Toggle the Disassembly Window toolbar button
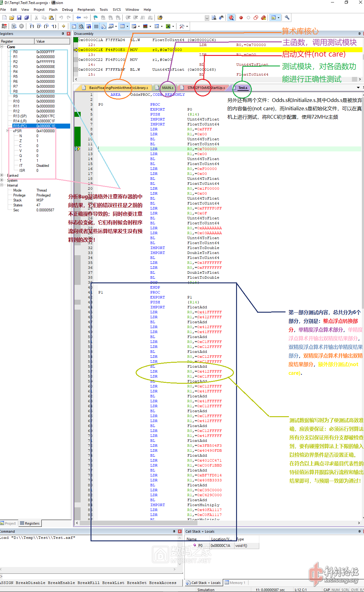This screenshot has height=592, width=364. 81,26
